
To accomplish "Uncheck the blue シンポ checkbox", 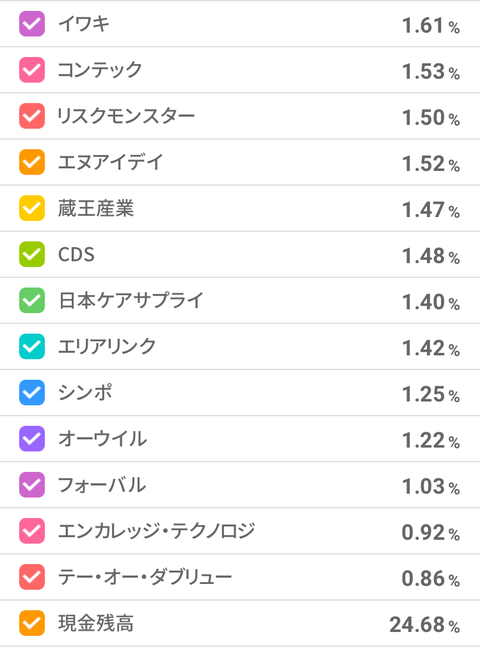I will click(x=32, y=393).
